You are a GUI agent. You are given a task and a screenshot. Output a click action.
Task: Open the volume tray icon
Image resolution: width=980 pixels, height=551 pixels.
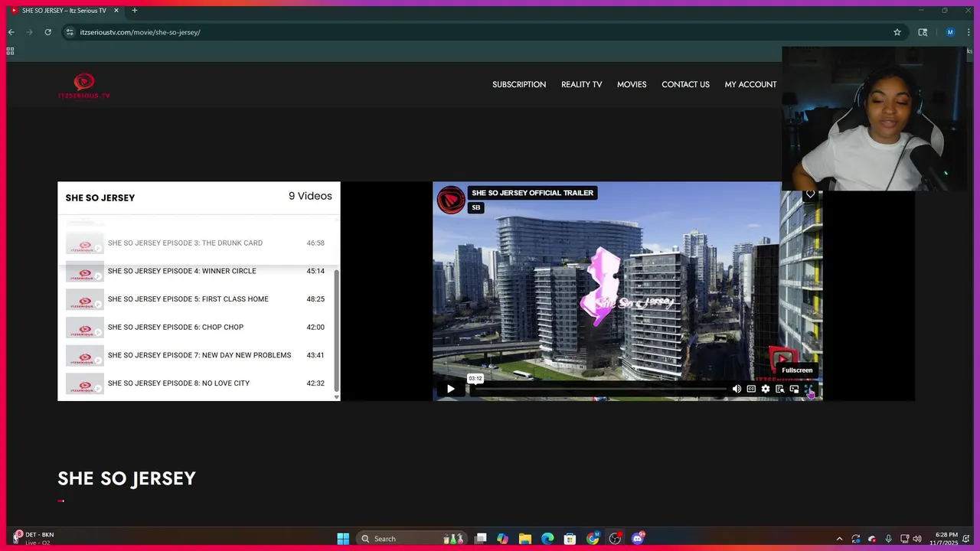tap(917, 539)
